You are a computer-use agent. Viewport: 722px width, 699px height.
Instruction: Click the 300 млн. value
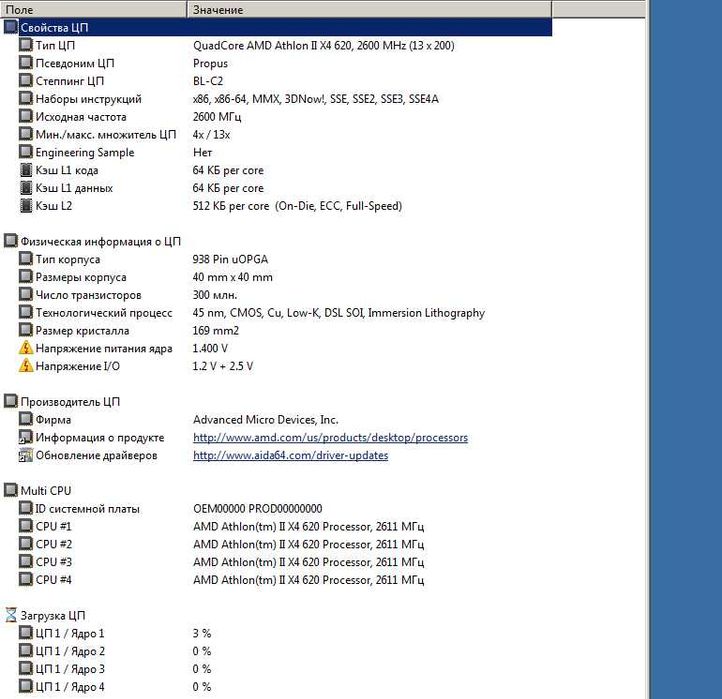point(215,295)
